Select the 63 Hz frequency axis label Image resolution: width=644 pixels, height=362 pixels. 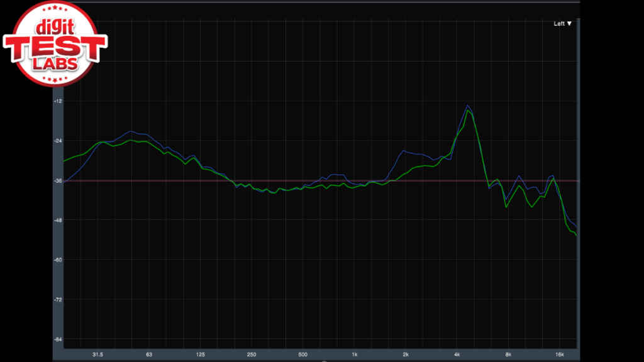coord(149,354)
